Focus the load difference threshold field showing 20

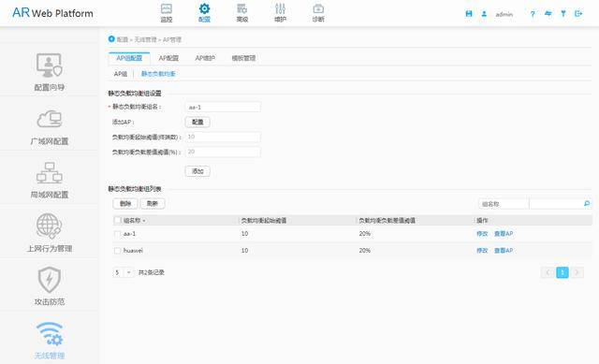coord(223,152)
